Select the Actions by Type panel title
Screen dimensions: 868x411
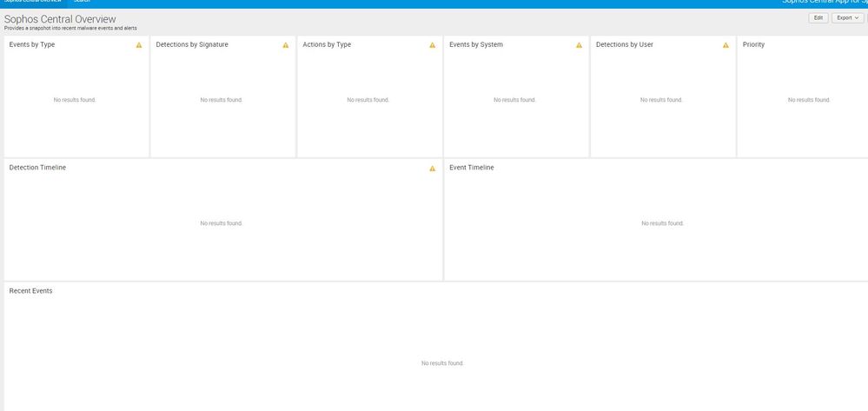327,45
